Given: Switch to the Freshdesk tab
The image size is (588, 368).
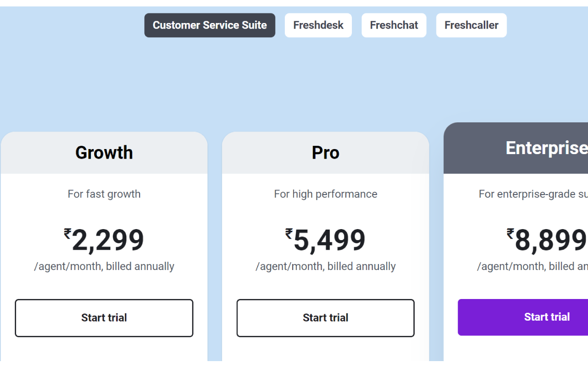Looking at the screenshot, I should [x=318, y=25].
